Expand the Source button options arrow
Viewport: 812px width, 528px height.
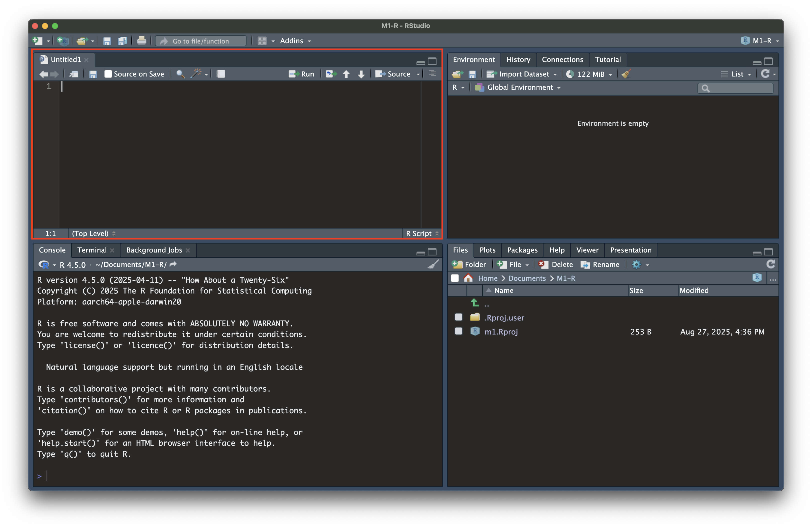tap(418, 74)
